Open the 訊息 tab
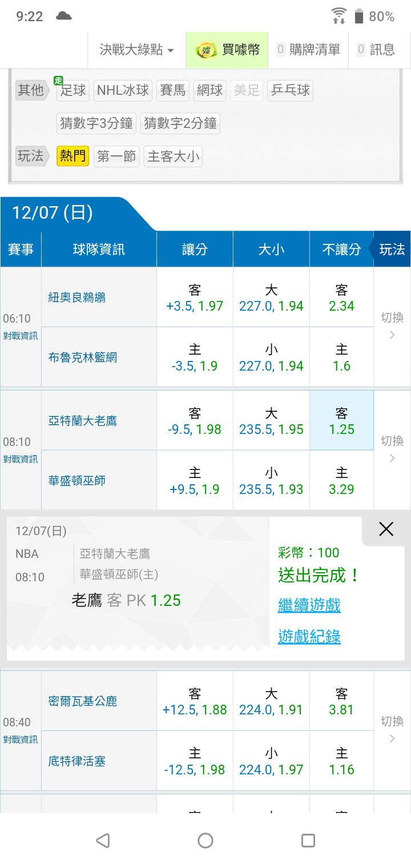Image resolution: width=411 pixels, height=868 pixels. [x=376, y=50]
